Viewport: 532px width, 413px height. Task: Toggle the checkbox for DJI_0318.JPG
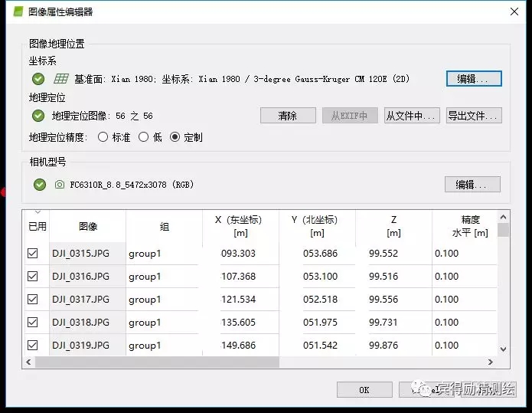pos(33,323)
